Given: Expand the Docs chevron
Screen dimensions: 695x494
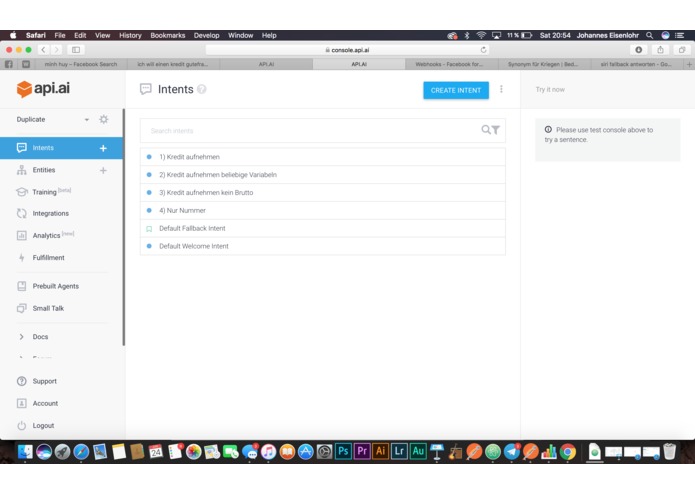Looking at the screenshot, I should pyautogui.click(x=21, y=337).
